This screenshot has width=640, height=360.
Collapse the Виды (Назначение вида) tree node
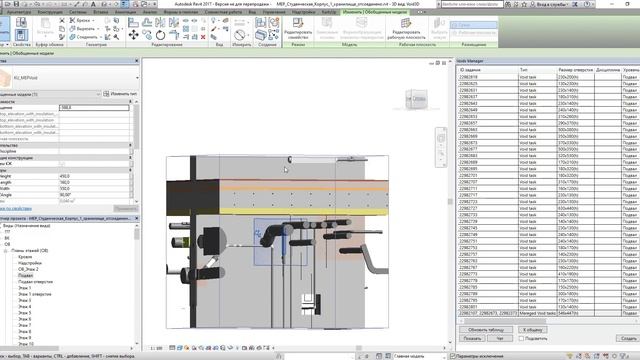[1, 226]
